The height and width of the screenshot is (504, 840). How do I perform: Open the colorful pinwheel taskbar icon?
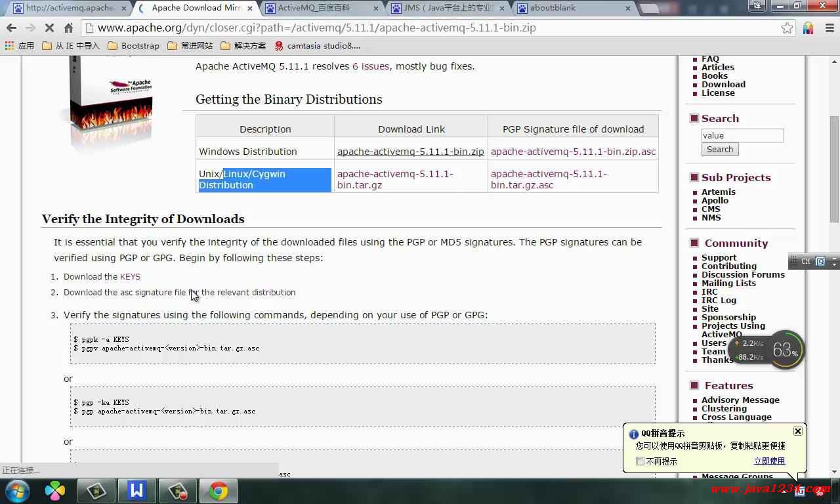click(55, 491)
